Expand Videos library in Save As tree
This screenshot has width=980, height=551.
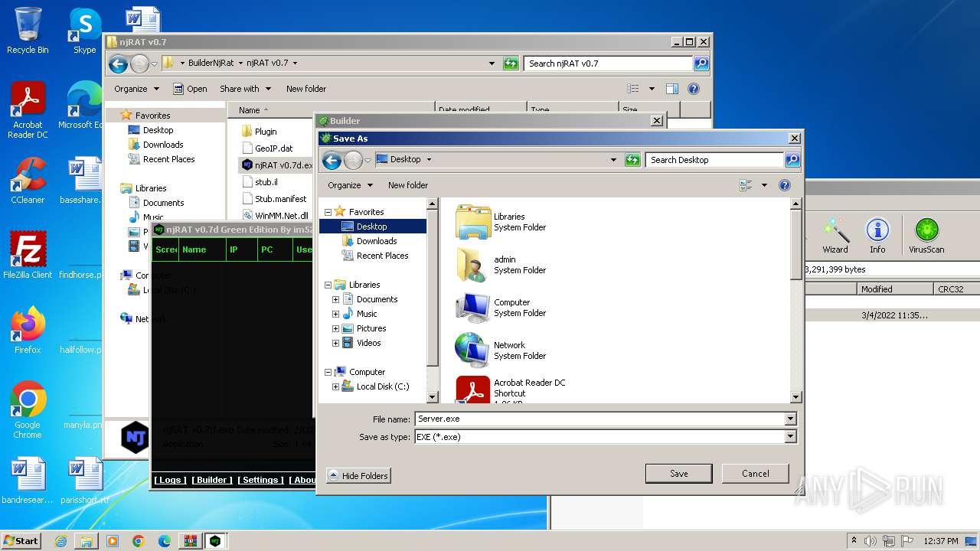(335, 343)
